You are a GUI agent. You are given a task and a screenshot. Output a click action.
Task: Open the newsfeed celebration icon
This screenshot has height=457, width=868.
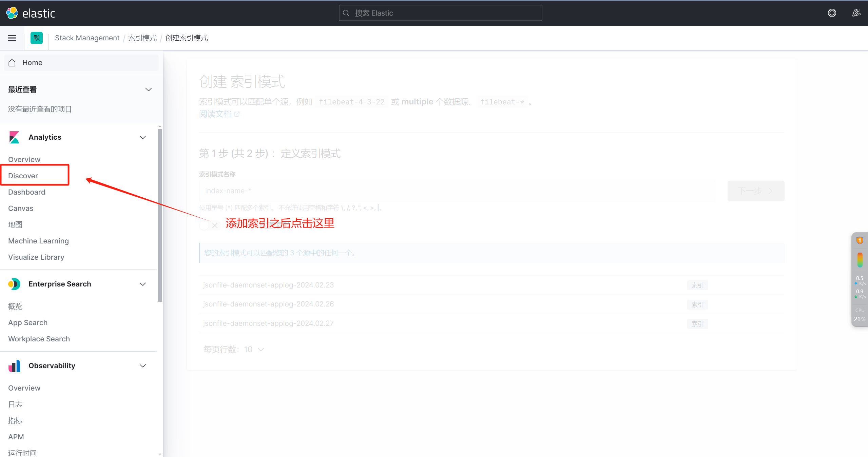point(856,13)
